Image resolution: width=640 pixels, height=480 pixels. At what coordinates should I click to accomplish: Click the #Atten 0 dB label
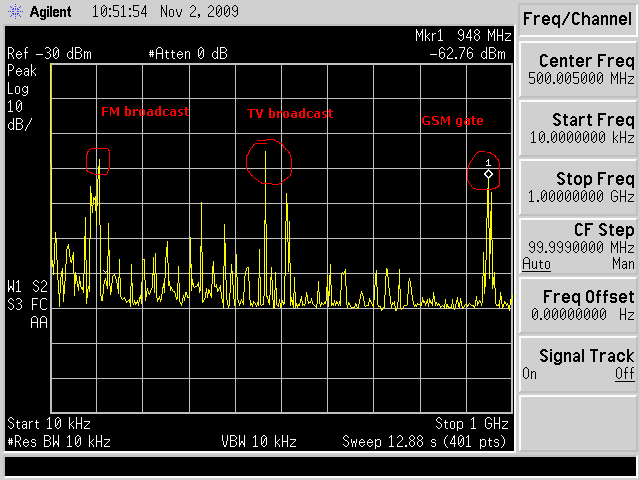(188, 54)
